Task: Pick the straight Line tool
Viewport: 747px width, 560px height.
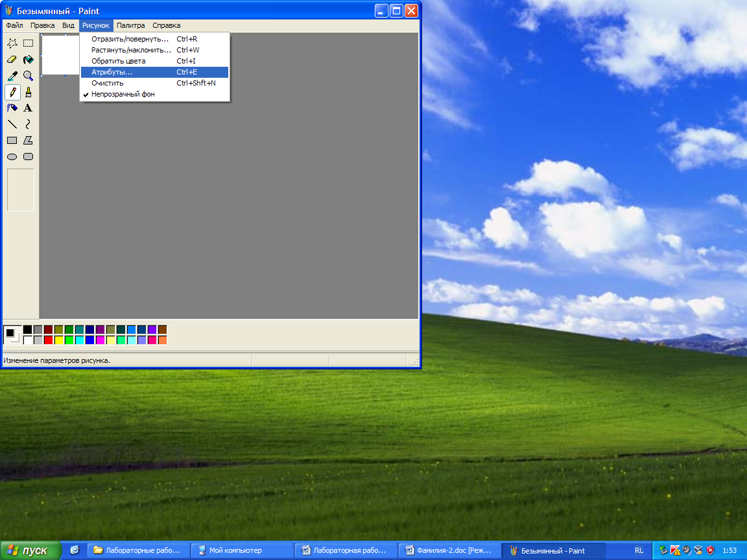Action: tap(12, 124)
